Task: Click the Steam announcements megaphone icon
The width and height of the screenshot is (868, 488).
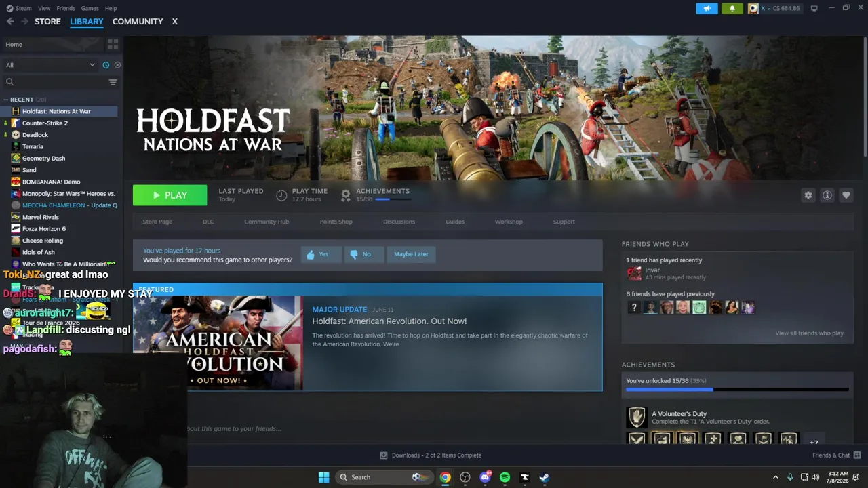Action: (707, 8)
